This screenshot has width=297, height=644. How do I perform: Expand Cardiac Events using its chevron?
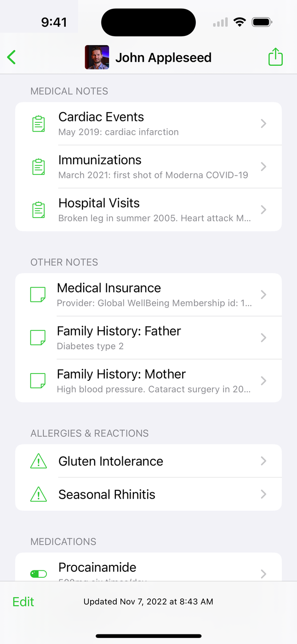tap(263, 124)
